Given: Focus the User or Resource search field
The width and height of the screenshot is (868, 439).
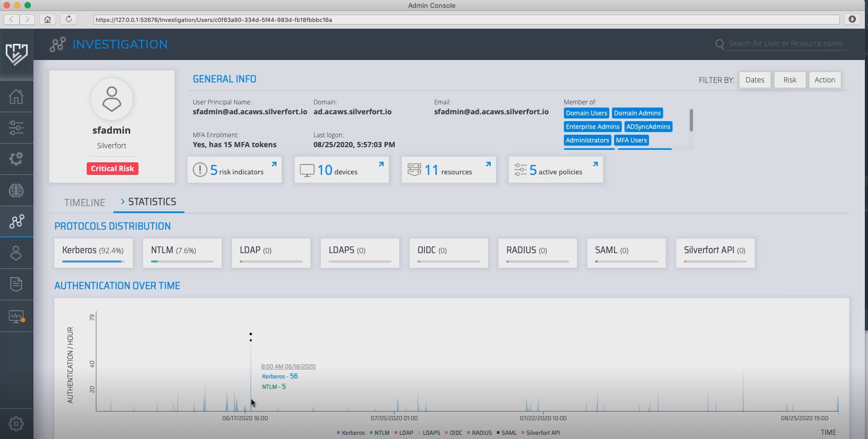Looking at the screenshot, I should pos(786,44).
